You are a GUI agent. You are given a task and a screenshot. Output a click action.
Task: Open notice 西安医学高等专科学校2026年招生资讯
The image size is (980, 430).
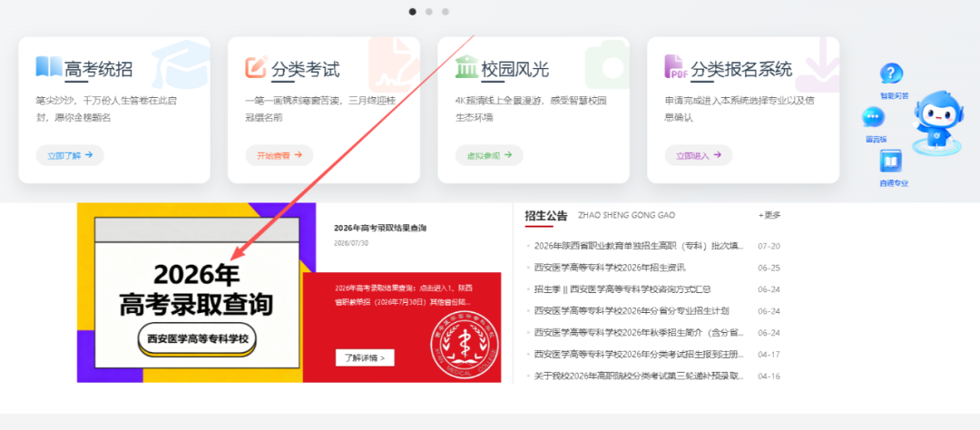pyautogui.click(x=610, y=268)
